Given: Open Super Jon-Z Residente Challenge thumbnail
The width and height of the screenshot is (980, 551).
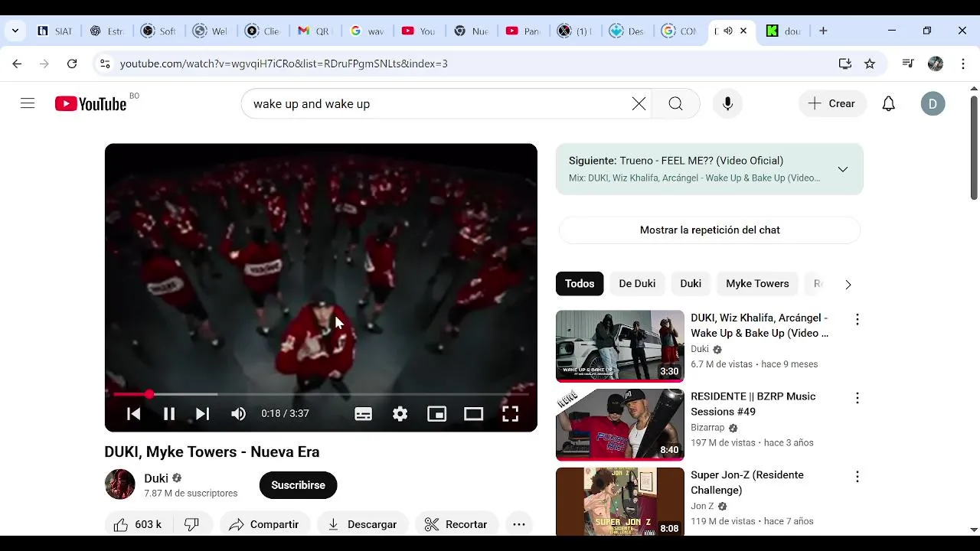Looking at the screenshot, I should tap(620, 501).
